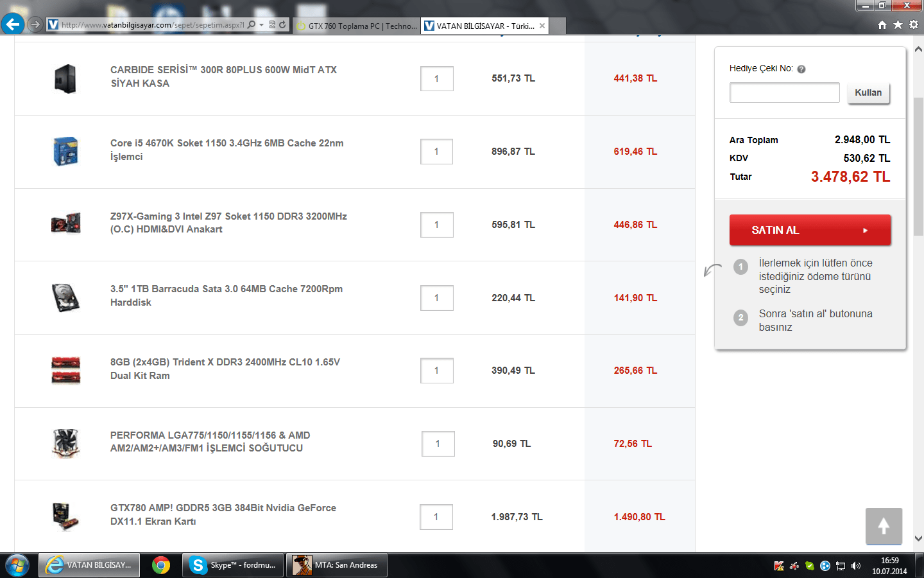Open the favorites star icon
924x578 pixels.
point(898,24)
